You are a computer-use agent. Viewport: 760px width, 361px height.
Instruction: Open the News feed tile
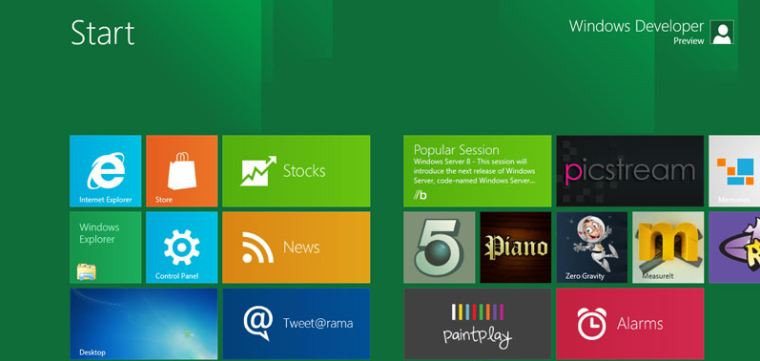coord(296,247)
